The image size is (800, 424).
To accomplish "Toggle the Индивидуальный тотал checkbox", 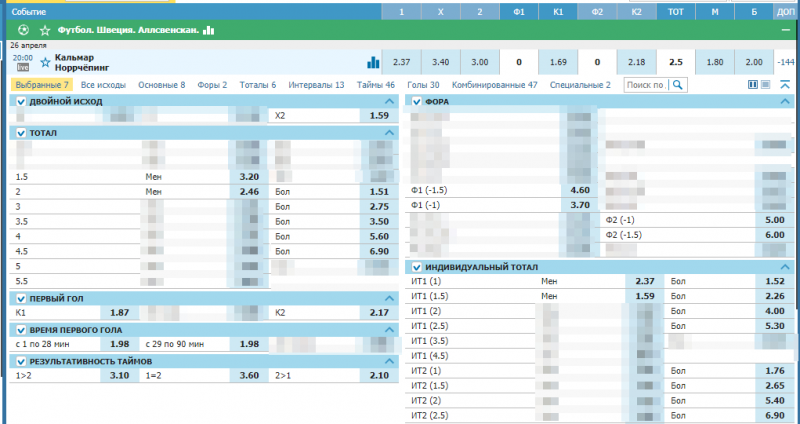I will (x=417, y=267).
